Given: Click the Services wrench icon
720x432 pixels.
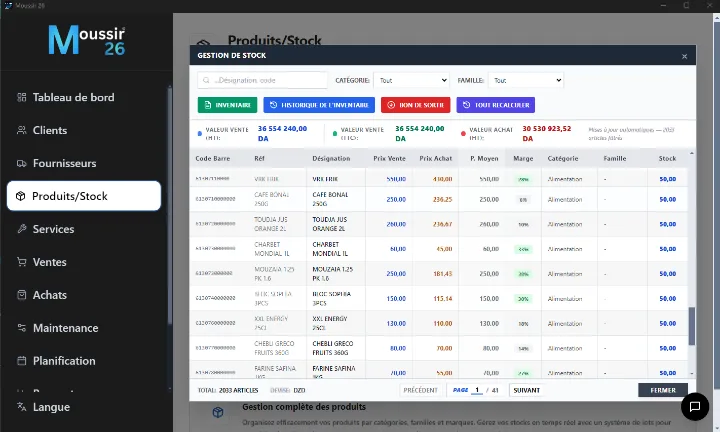Looking at the screenshot, I should click(x=22, y=229).
